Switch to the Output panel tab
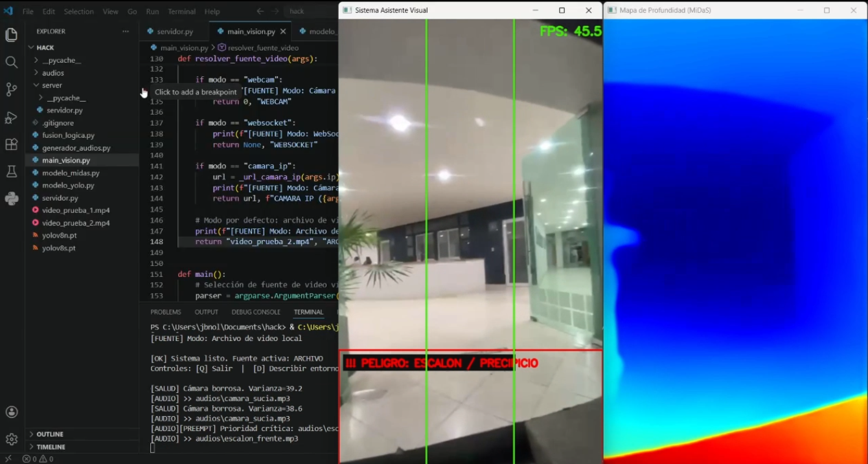Viewport: 868px width, 464px height. click(207, 312)
